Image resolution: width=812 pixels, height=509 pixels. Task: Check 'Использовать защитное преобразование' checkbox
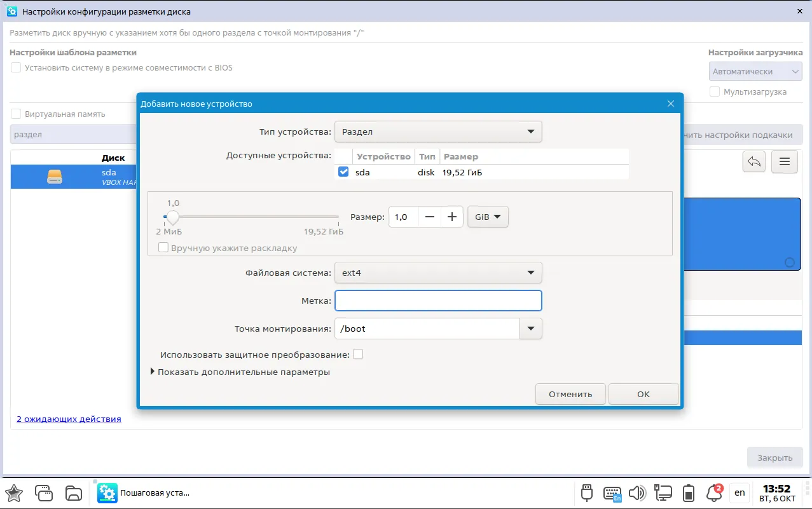[x=358, y=355]
